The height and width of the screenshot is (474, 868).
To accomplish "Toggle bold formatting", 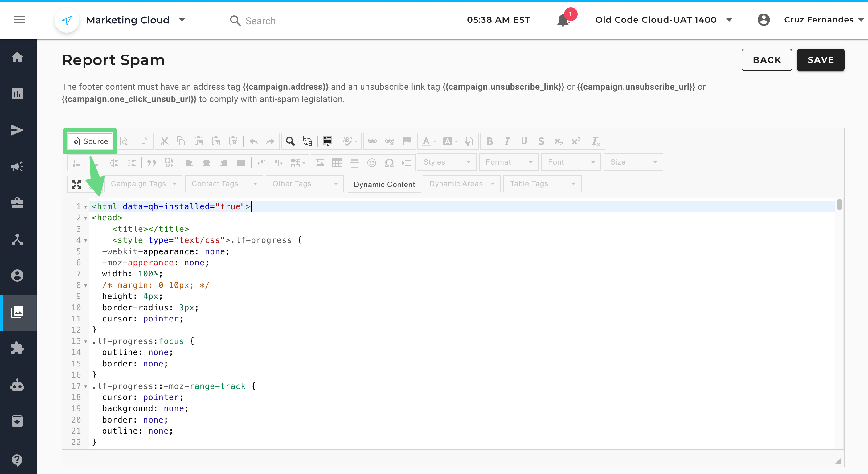I will tap(489, 141).
